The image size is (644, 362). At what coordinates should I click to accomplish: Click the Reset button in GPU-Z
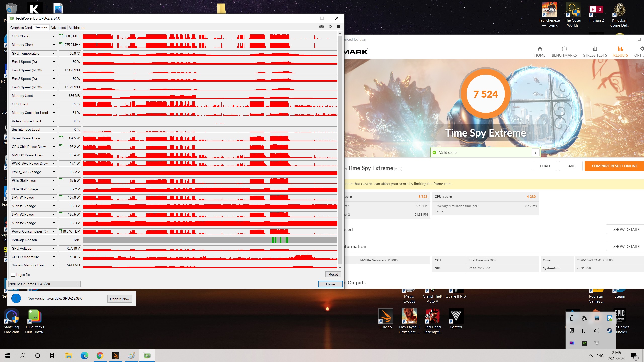[x=333, y=274]
